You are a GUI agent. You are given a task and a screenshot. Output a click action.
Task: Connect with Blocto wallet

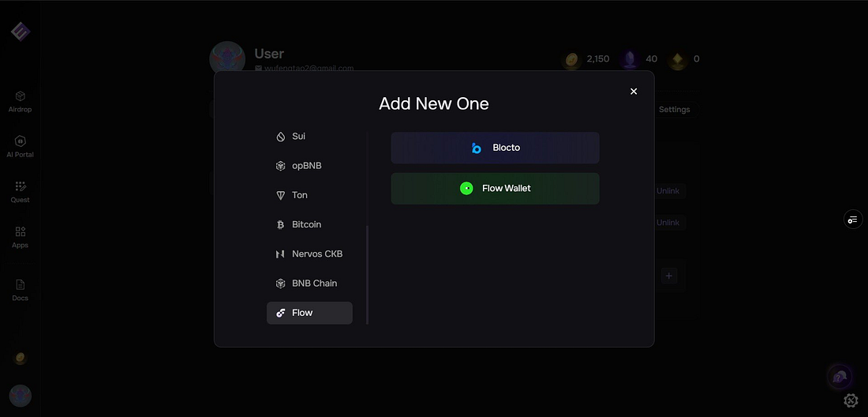495,148
